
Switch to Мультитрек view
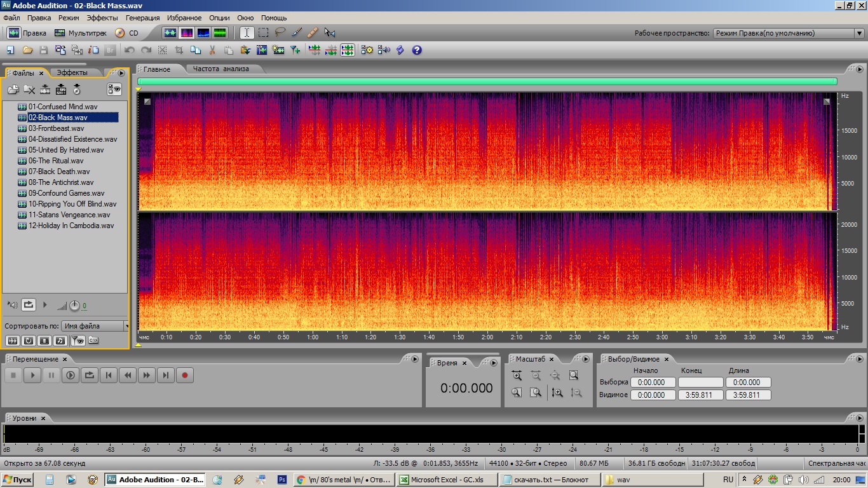coord(80,33)
